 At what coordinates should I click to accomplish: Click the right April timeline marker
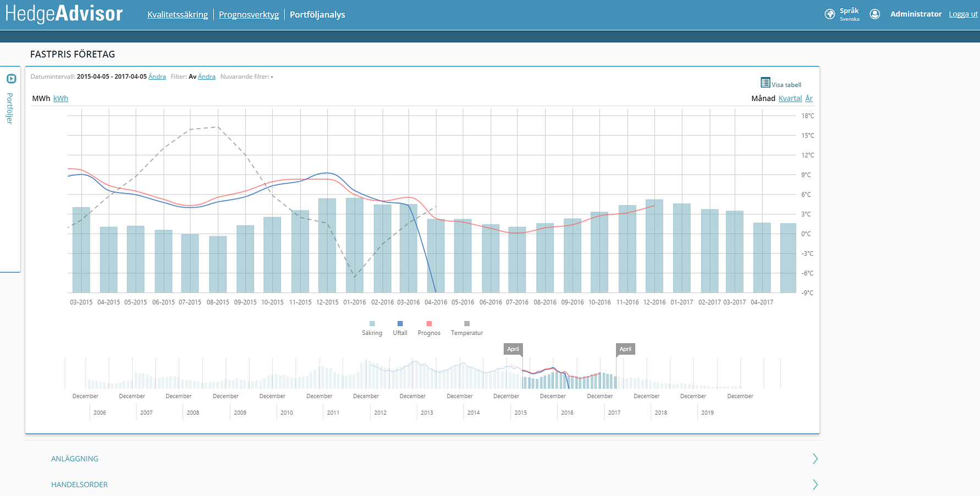click(x=625, y=349)
